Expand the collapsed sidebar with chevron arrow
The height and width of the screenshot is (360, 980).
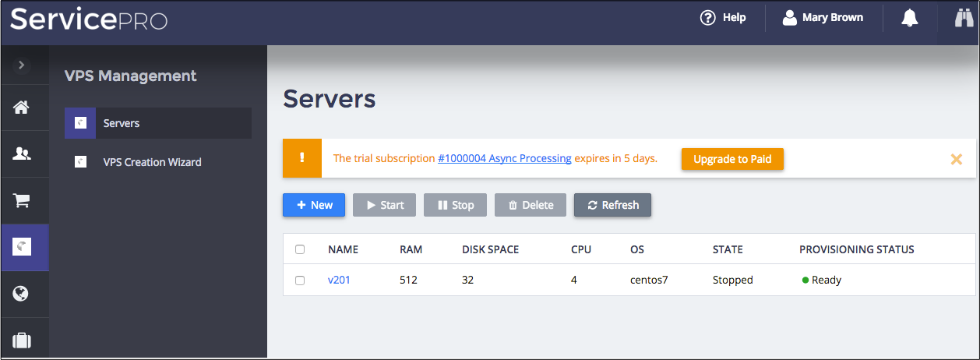pyautogui.click(x=21, y=65)
